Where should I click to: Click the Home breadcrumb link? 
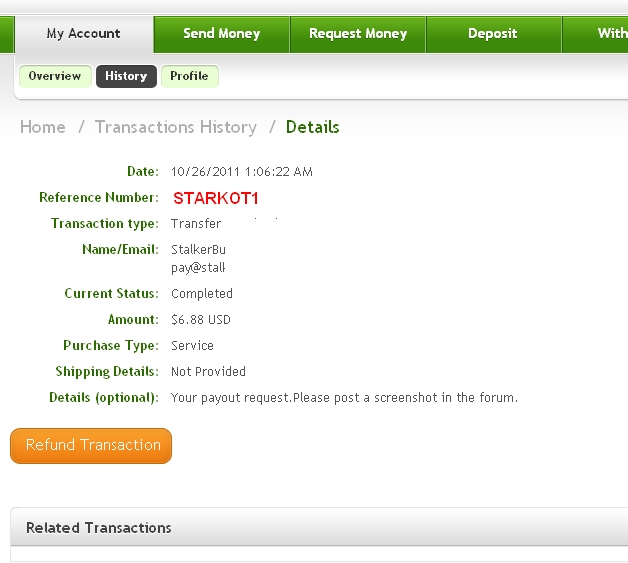click(x=43, y=127)
